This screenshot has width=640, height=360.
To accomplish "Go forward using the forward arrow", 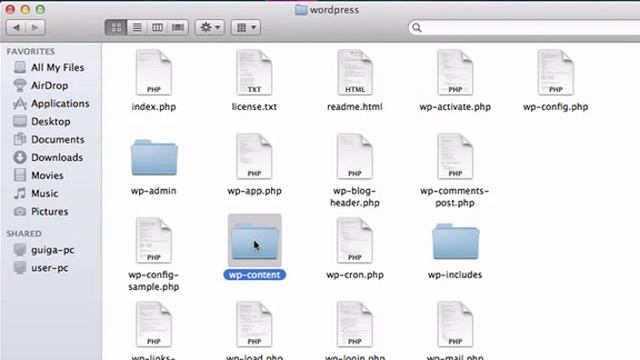I will coord(36,27).
